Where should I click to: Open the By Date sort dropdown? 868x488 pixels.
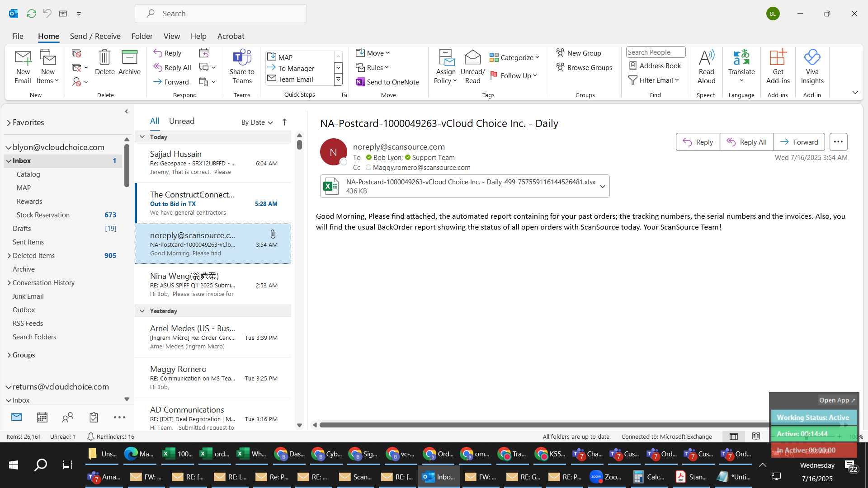[x=257, y=122]
